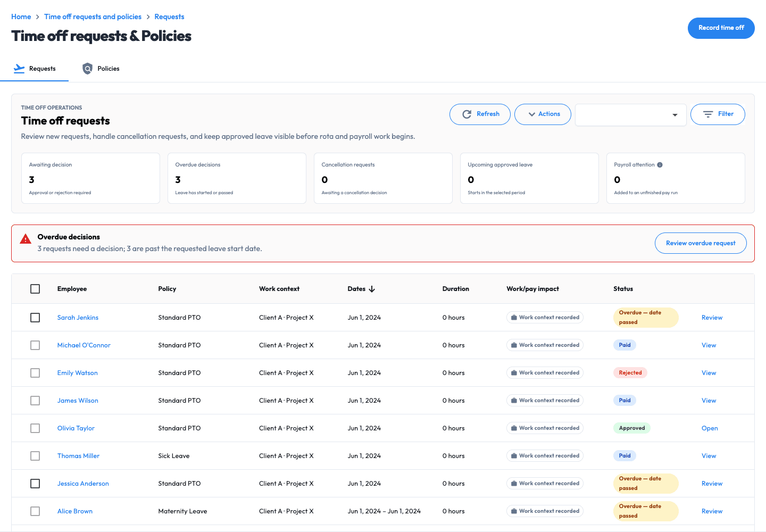
Task: Click the red warning triangle icon
Action: point(26,239)
